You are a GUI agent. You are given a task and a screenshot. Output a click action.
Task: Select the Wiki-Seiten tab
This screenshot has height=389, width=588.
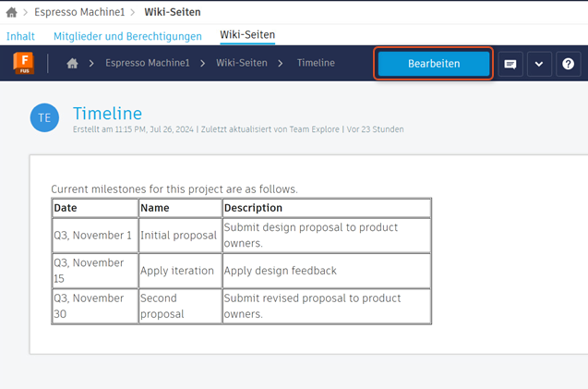247,35
